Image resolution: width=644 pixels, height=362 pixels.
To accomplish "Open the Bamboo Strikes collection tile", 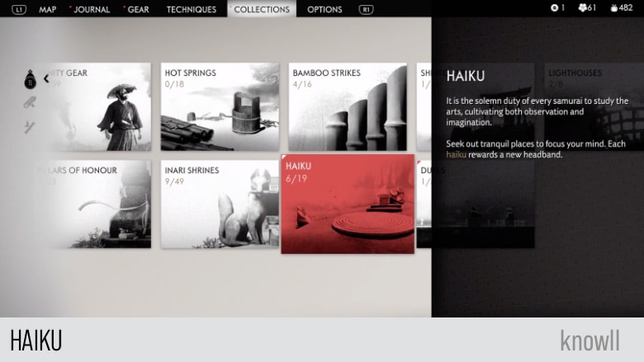I will click(x=348, y=106).
